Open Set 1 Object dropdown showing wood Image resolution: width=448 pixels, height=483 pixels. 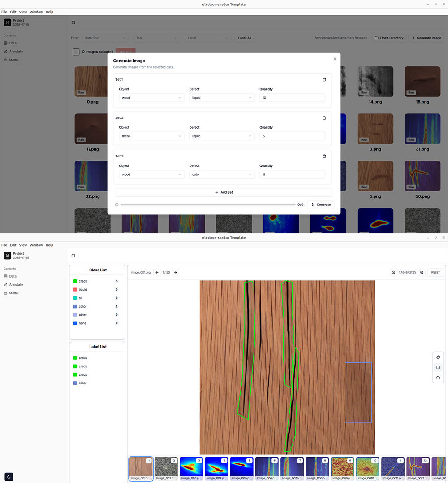point(151,98)
